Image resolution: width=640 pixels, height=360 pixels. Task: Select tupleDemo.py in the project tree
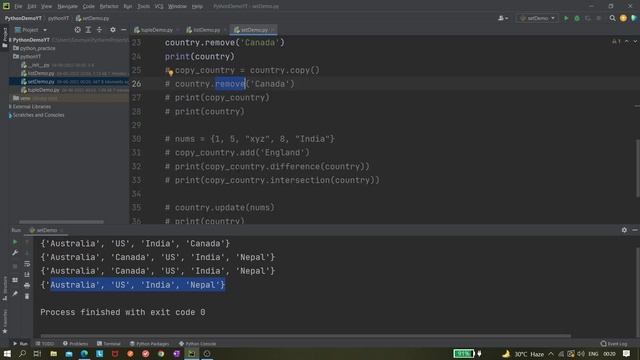coord(43,90)
